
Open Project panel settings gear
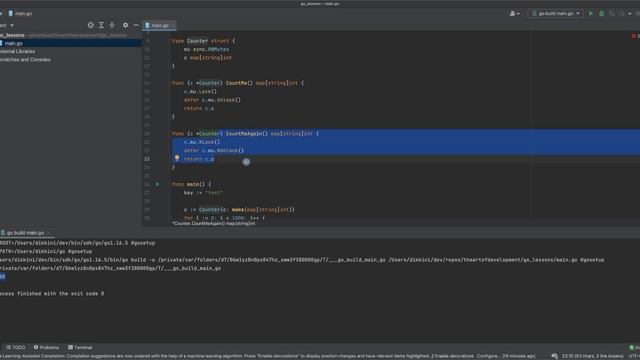coord(125,25)
